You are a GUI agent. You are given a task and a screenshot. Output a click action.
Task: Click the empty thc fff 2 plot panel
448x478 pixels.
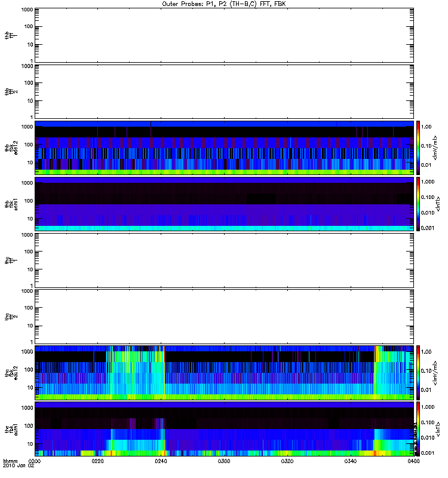coord(224,317)
